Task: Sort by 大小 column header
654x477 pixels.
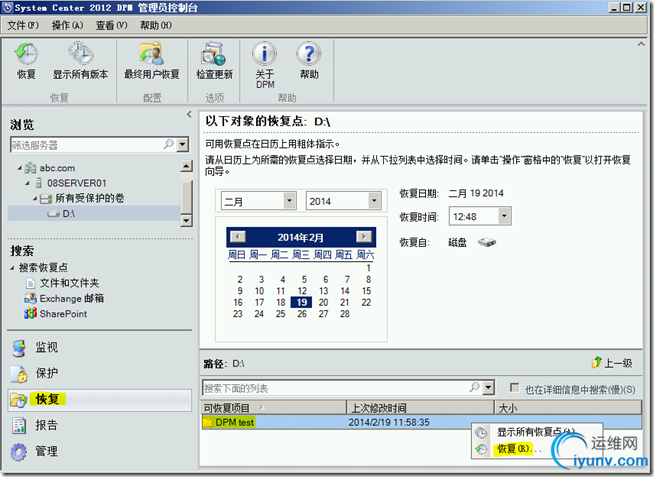Action: 568,407
